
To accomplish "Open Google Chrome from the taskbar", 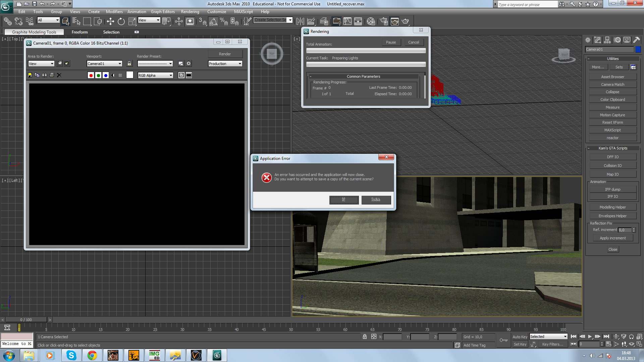I will [x=92, y=355].
